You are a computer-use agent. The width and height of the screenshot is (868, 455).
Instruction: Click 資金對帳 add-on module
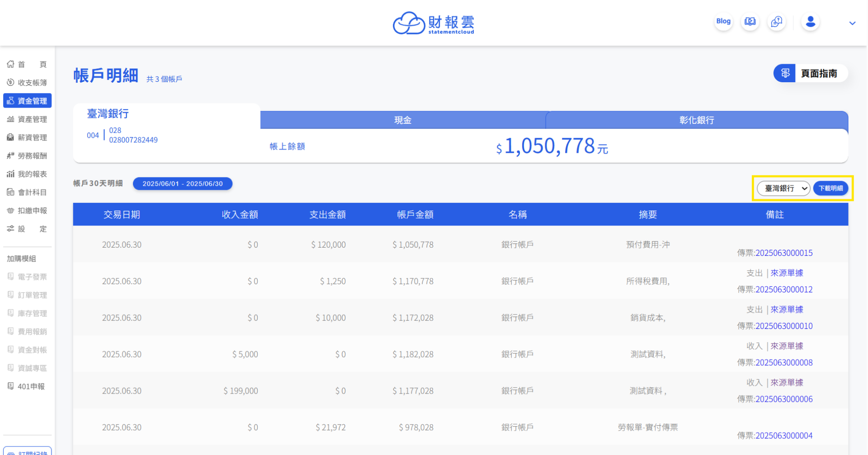27,350
